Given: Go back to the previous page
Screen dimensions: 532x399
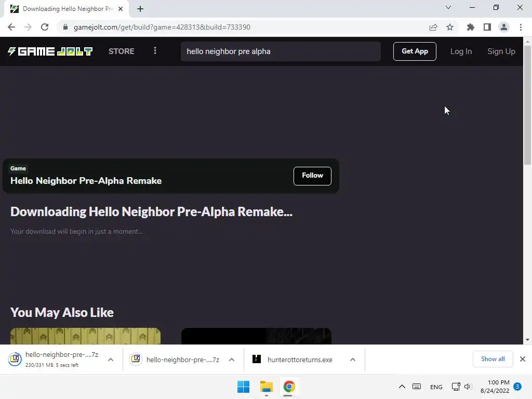Looking at the screenshot, I should [11, 27].
